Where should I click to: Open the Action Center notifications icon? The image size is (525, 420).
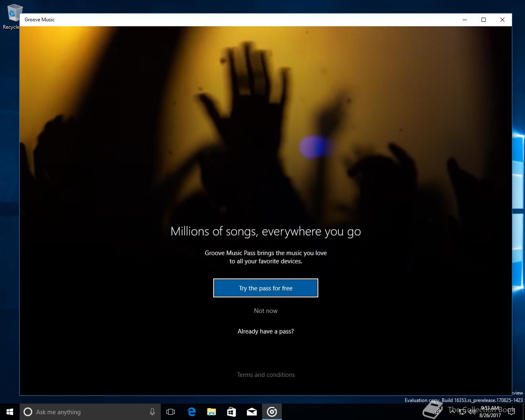pos(511,412)
